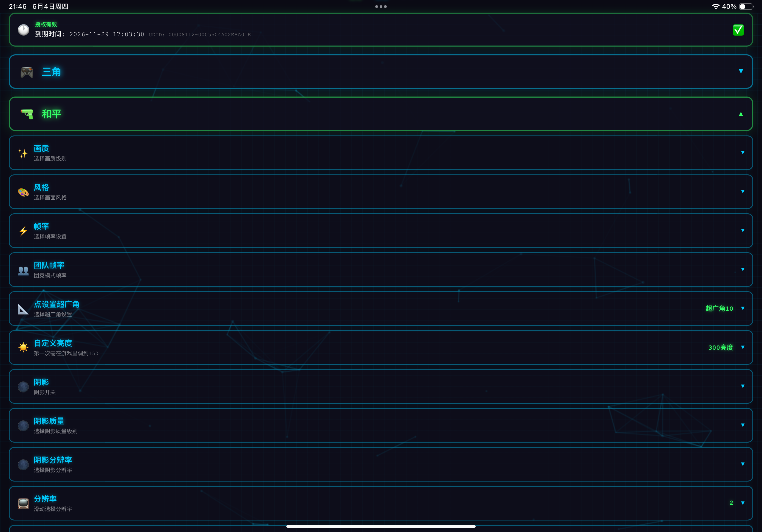Open the 分辨率 dropdown arrow
Image resolution: width=762 pixels, height=532 pixels.
click(743, 503)
